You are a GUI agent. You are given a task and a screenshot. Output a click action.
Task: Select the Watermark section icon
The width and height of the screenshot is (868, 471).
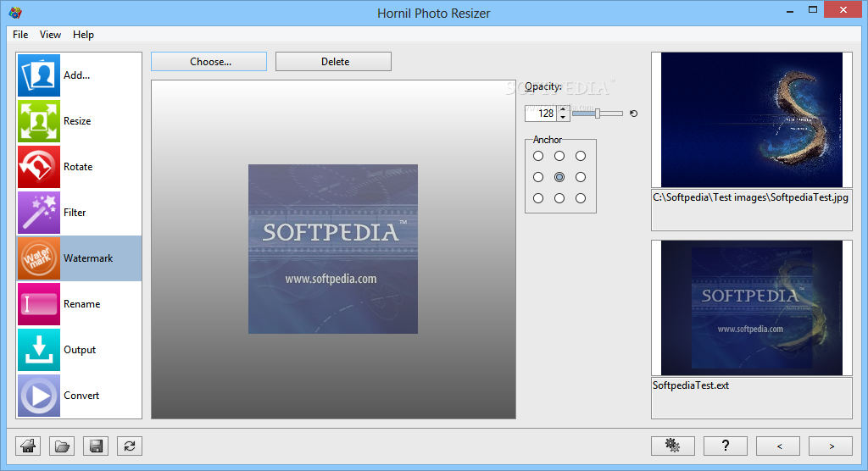[39, 258]
